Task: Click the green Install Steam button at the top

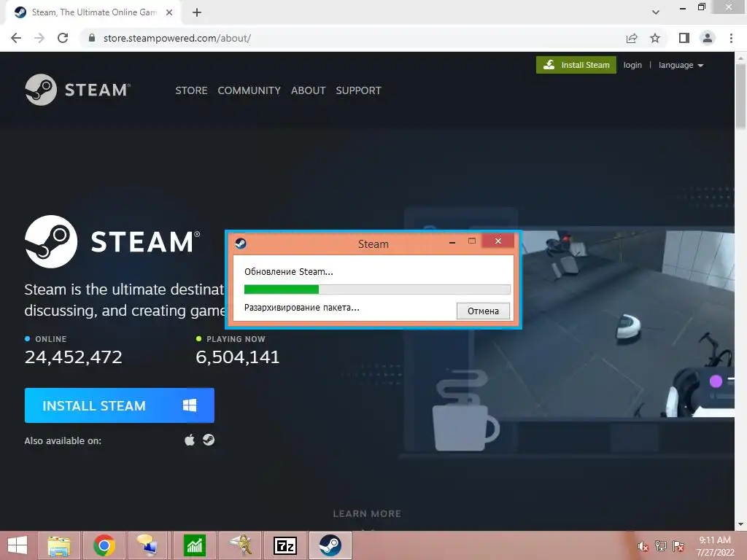Action: tap(576, 65)
